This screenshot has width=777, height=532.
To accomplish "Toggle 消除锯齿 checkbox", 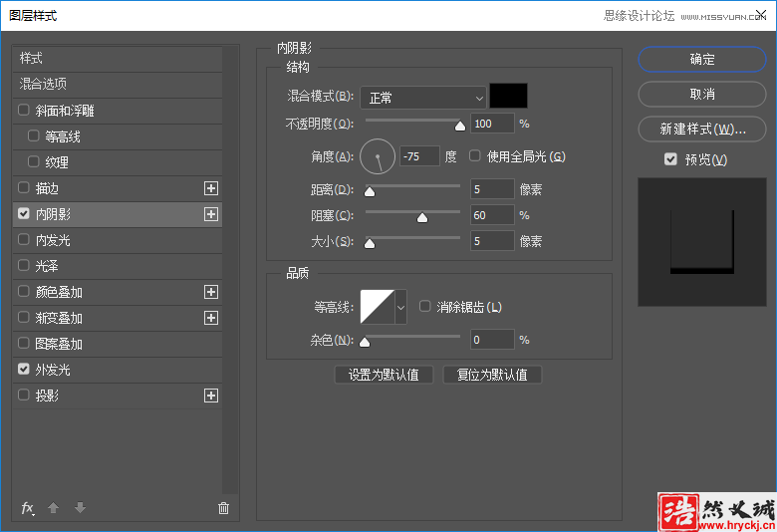I will point(424,307).
